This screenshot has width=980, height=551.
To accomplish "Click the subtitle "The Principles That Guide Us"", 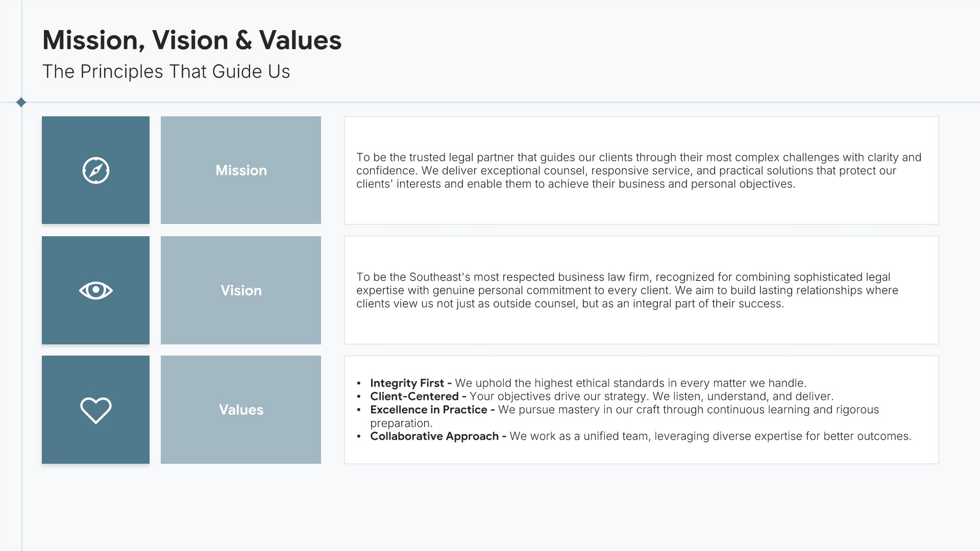I will pyautogui.click(x=166, y=72).
